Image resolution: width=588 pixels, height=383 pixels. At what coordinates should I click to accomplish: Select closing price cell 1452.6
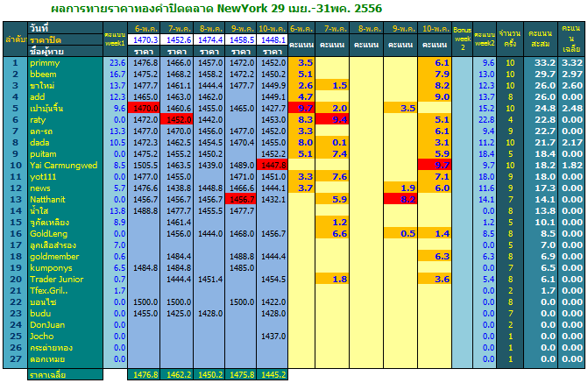[x=177, y=39]
